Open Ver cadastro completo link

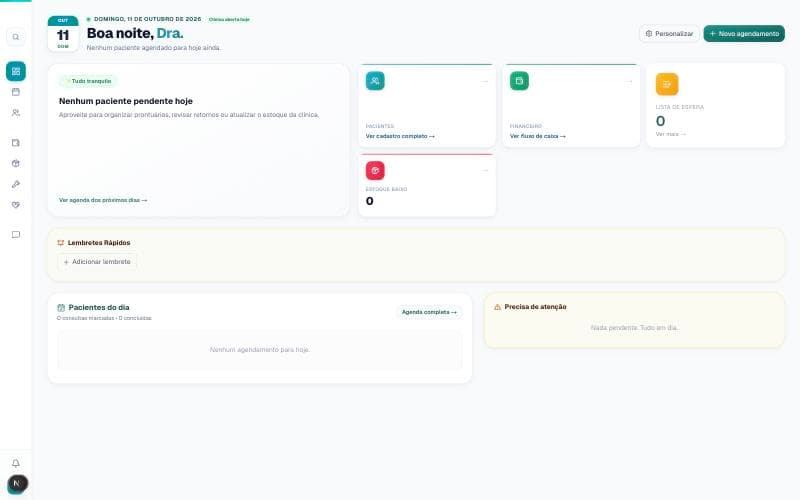click(x=400, y=136)
